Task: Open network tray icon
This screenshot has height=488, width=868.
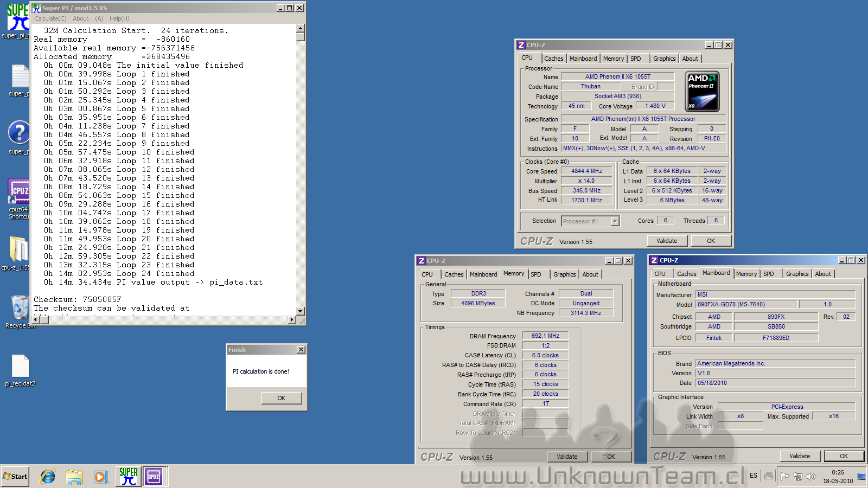Action: tap(798, 477)
